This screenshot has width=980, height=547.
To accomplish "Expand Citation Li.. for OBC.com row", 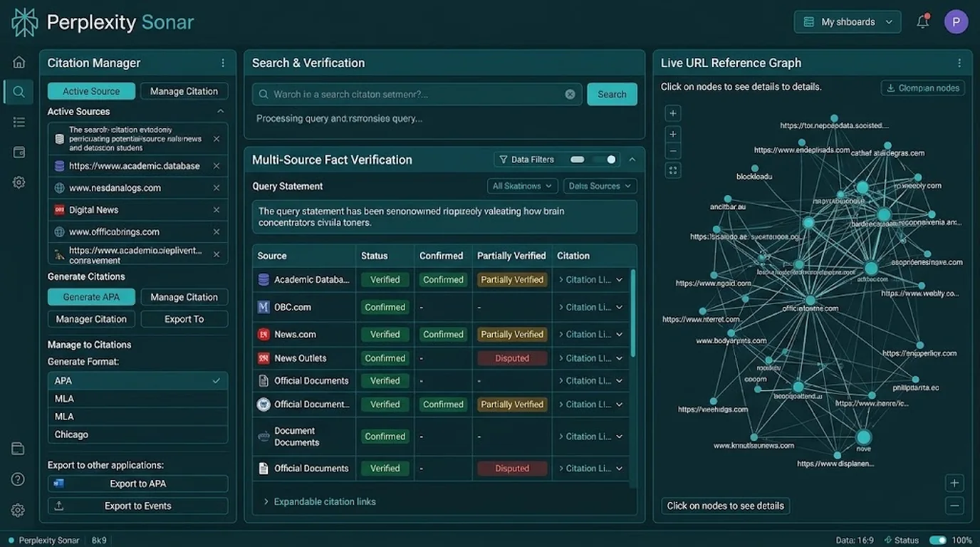I will point(590,307).
